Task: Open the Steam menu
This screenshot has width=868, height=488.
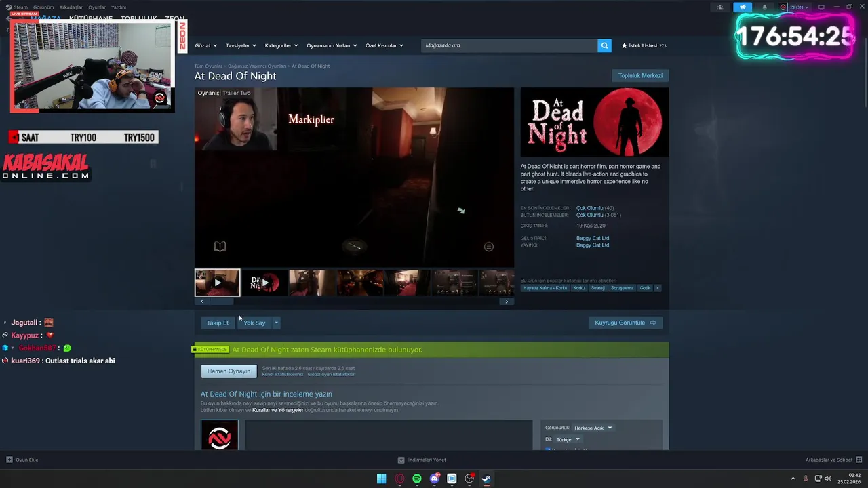Action: pyautogui.click(x=16, y=7)
